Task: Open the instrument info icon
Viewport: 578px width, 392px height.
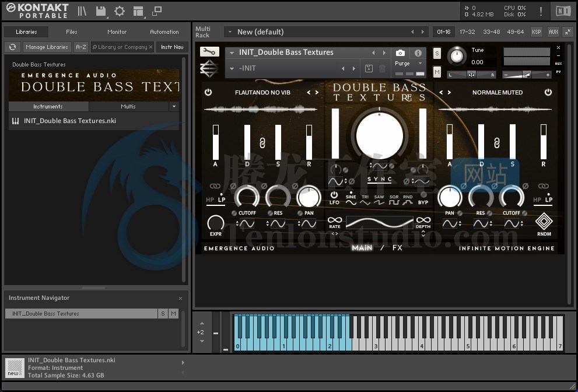Action: click(x=418, y=52)
